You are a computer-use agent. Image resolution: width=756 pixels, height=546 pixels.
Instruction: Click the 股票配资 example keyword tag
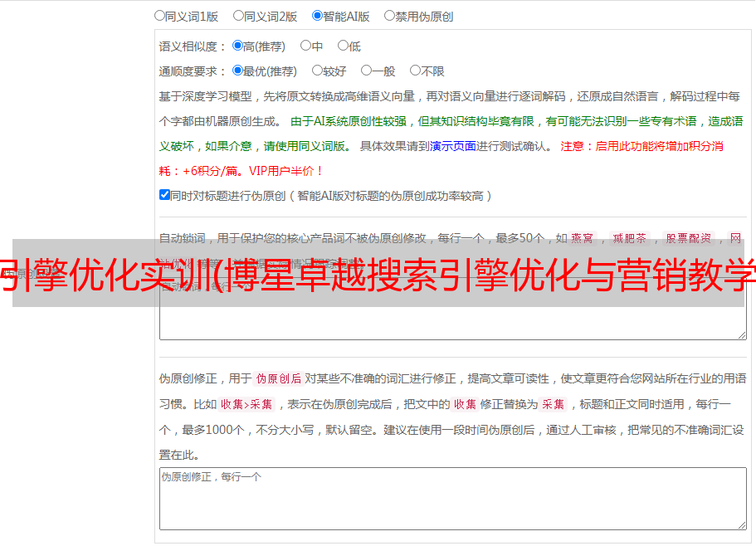click(689, 238)
